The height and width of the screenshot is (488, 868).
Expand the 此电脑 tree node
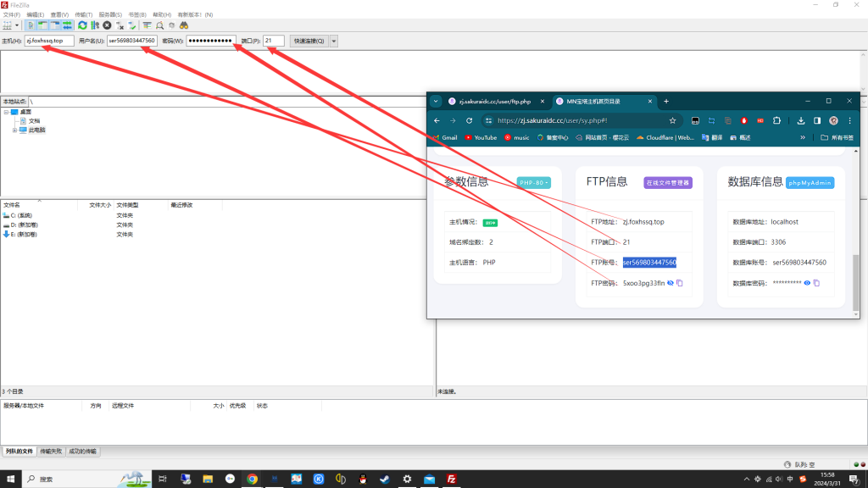14,130
